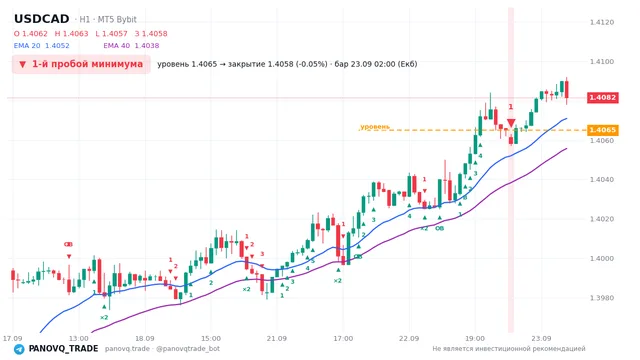The image size is (640, 360).
Task: Click the 19:00 time axis label
Action: coord(475,338)
